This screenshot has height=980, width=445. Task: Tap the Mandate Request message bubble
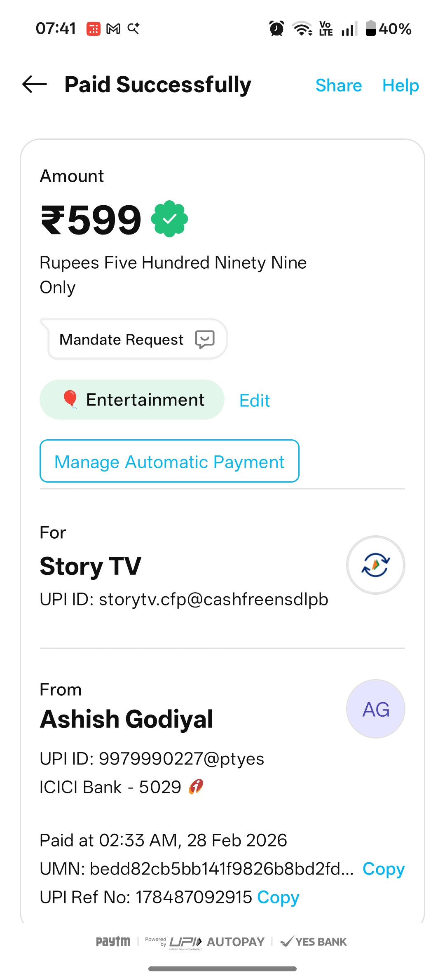point(133,339)
